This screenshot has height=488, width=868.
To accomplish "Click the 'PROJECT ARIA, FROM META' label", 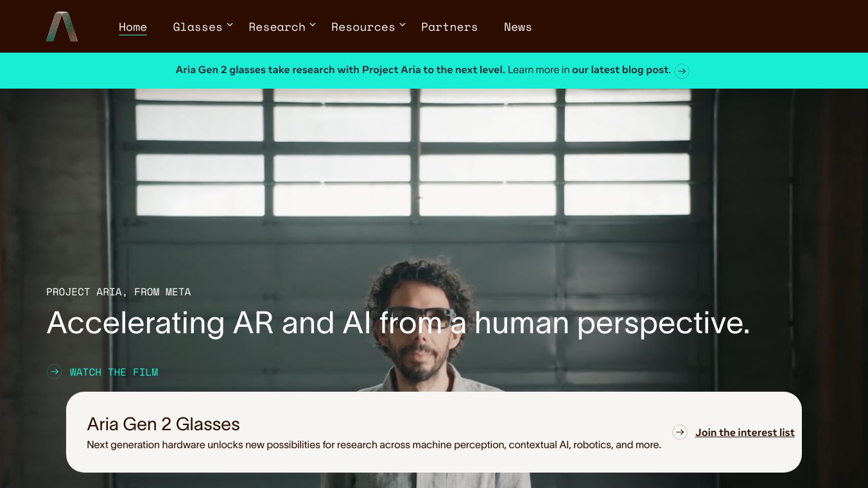I will click(119, 292).
